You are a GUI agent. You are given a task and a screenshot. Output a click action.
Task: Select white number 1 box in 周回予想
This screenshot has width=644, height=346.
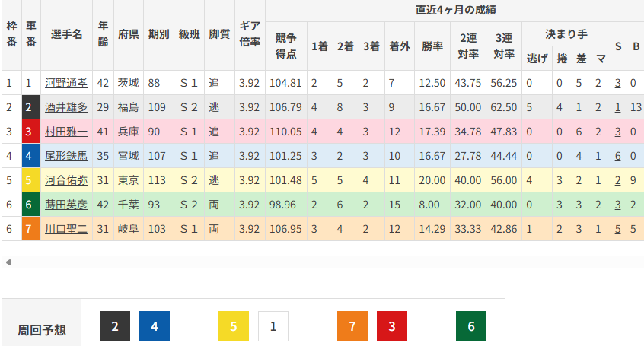click(273, 326)
